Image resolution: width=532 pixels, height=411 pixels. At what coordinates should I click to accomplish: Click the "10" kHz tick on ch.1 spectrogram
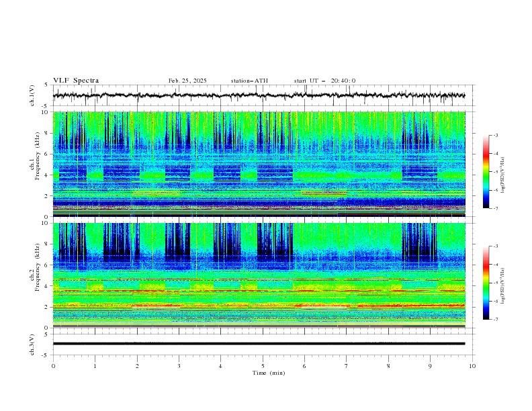pyautogui.click(x=45, y=112)
